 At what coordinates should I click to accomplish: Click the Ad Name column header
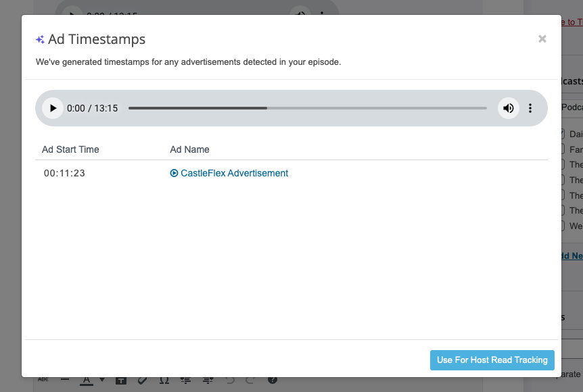189,149
